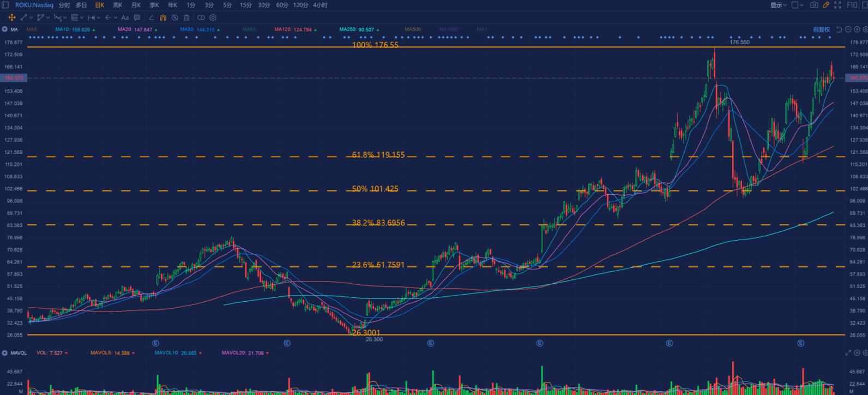The height and width of the screenshot is (395, 868).
Task: Click the MAVOL20 value label
Action: (x=245, y=353)
